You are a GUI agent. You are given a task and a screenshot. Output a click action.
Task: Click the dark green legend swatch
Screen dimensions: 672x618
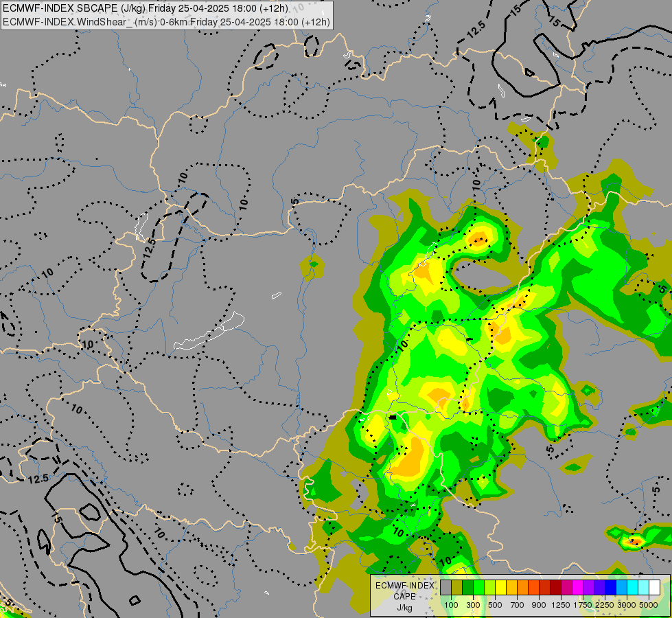click(x=467, y=588)
